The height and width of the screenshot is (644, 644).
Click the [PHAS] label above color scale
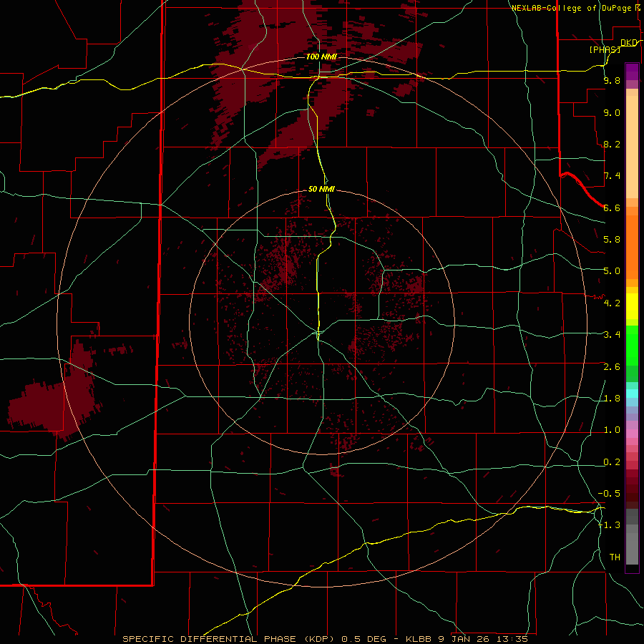pos(605,49)
